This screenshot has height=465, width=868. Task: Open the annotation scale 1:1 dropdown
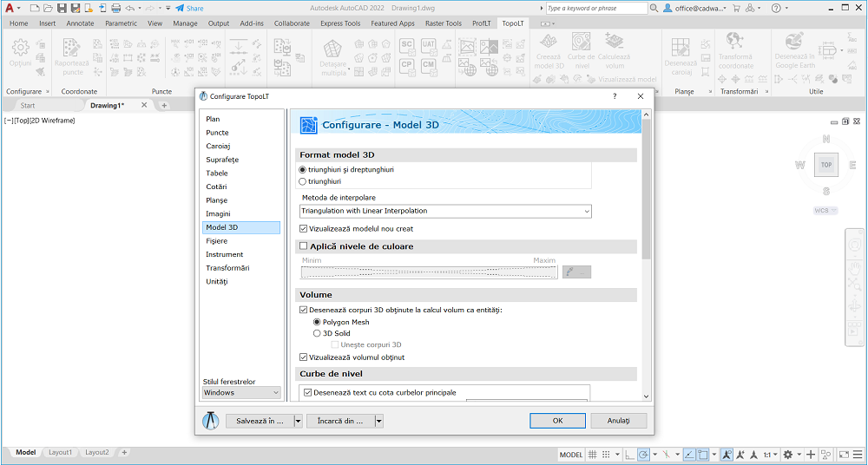coord(770,455)
